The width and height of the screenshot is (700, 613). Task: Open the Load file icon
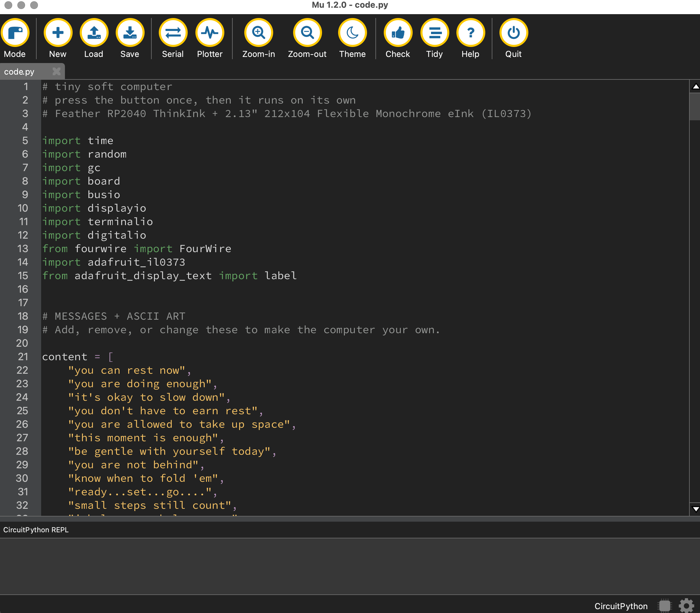[94, 33]
